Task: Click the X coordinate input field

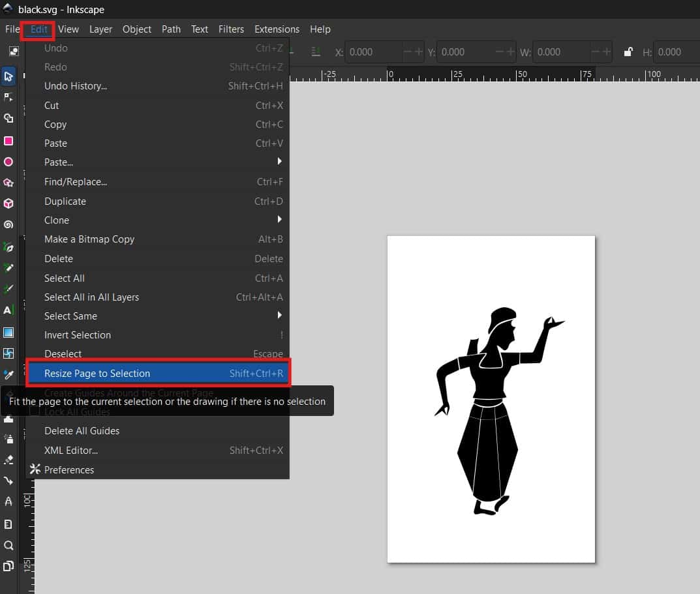Action: pyautogui.click(x=372, y=52)
